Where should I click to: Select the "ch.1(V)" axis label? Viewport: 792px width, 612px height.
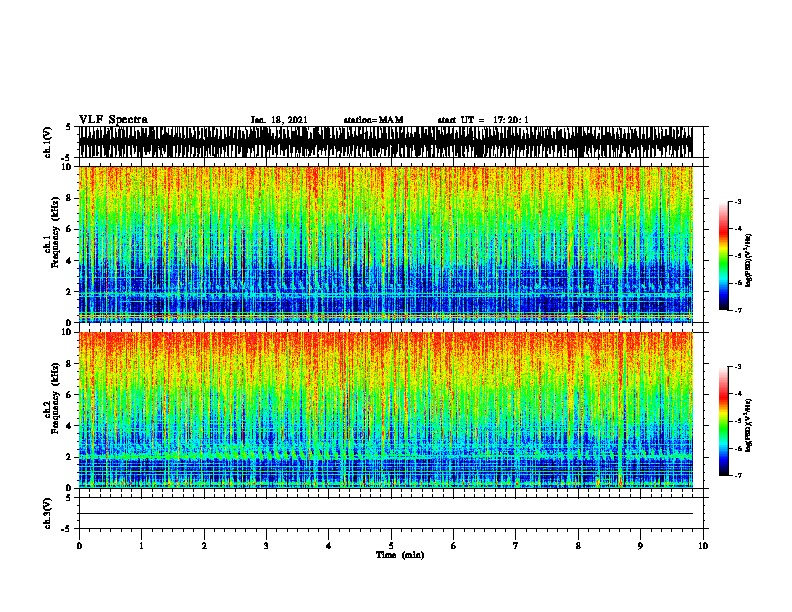(47, 142)
